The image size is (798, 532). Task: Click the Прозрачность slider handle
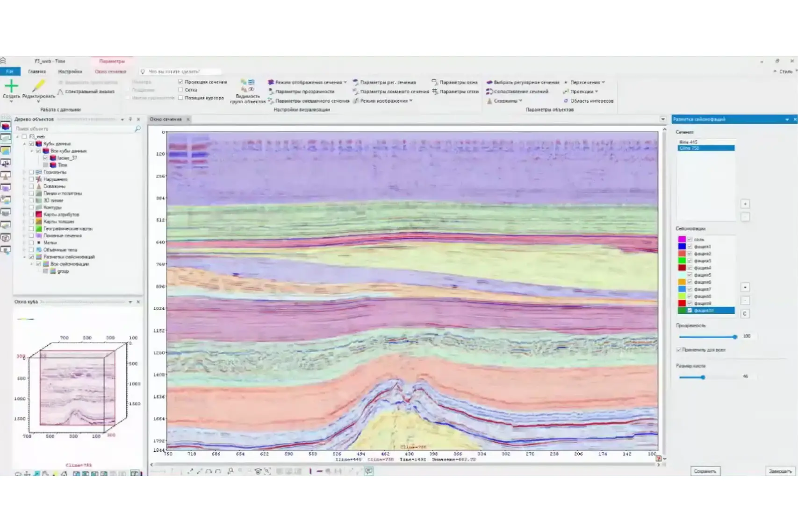tap(735, 336)
